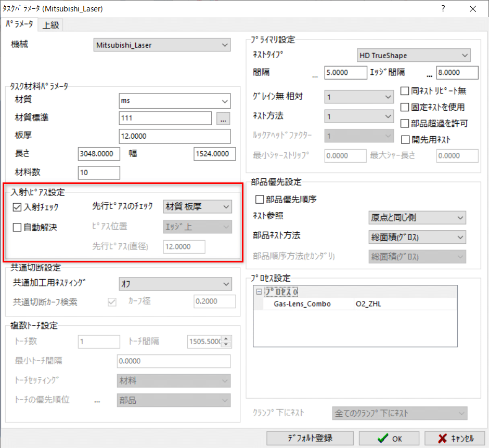
Task: Enable the 自動解決 checkbox
Action: [x=17, y=228]
